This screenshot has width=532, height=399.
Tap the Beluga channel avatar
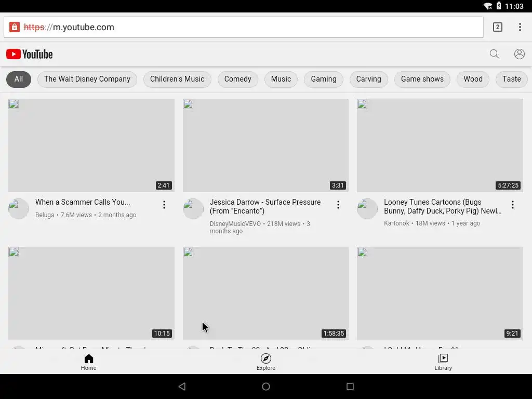tap(19, 209)
